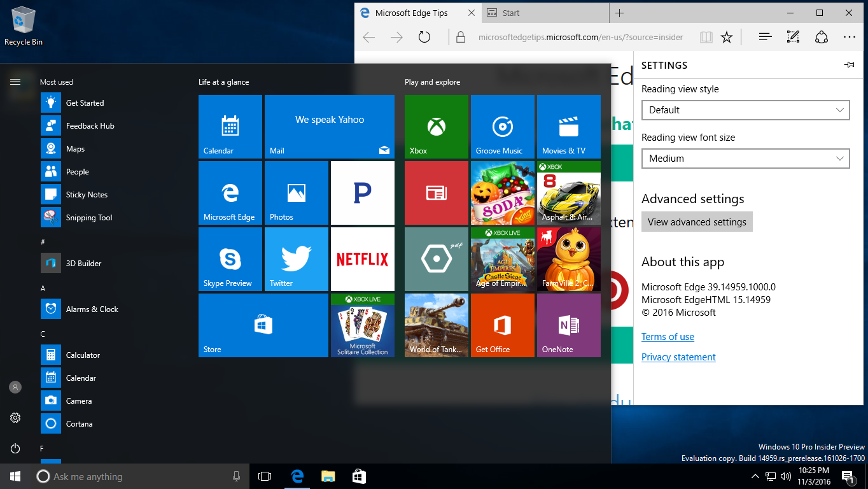Expand the Start hamburger menu
The width and height of the screenshot is (868, 489).
tap(15, 81)
